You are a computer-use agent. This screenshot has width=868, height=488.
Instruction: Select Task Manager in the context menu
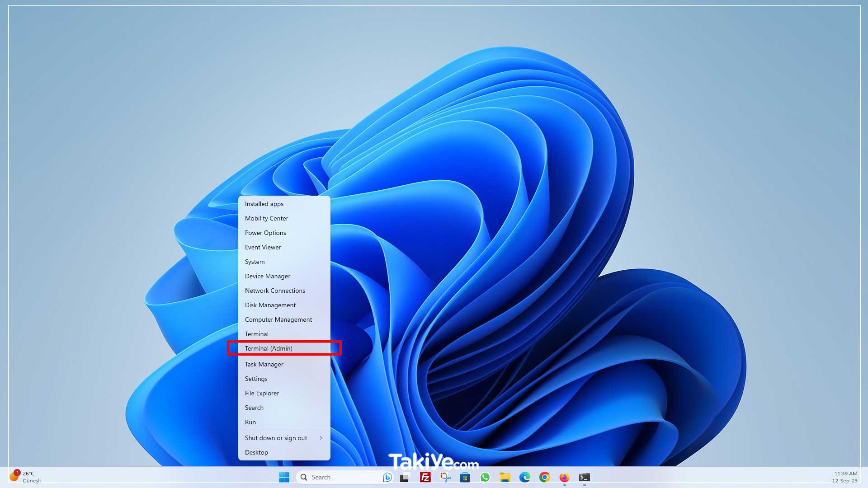coord(264,364)
